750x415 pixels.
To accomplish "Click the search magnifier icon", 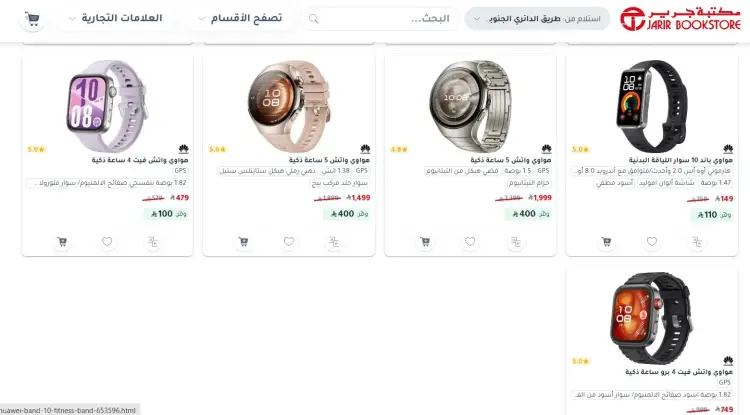I will [313, 19].
